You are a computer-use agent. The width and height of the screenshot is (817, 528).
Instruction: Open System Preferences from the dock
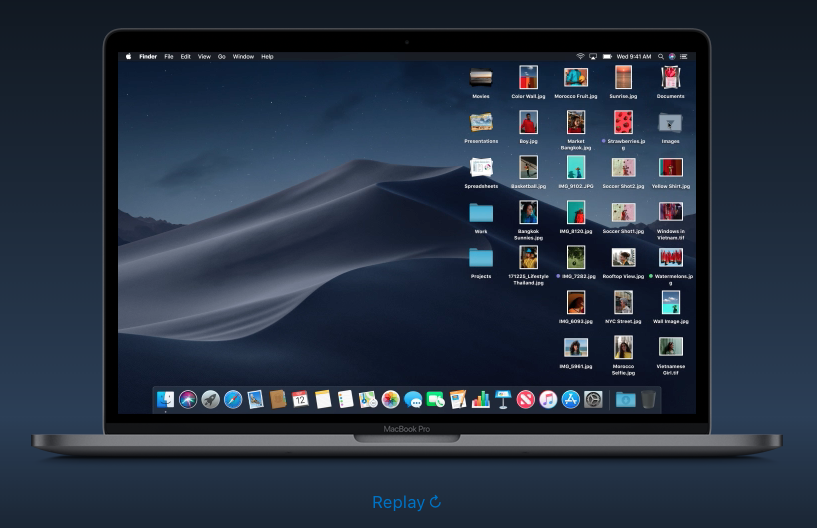pos(593,400)
